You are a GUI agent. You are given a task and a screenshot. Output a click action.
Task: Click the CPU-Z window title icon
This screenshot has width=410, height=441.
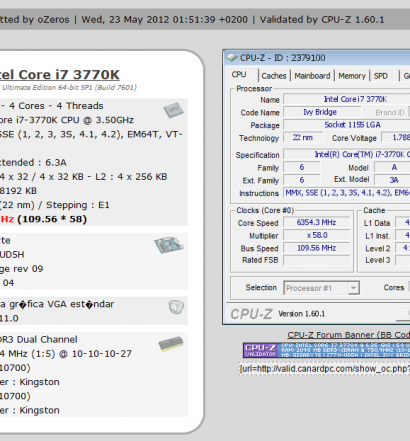(x=232, y=58)
